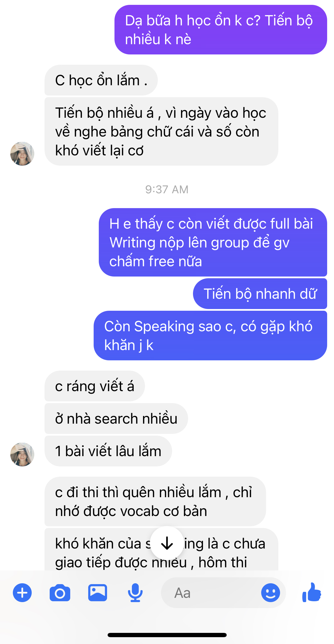Select the 'Tiến bộ nhanh dữ' bubble

point(260,294)
